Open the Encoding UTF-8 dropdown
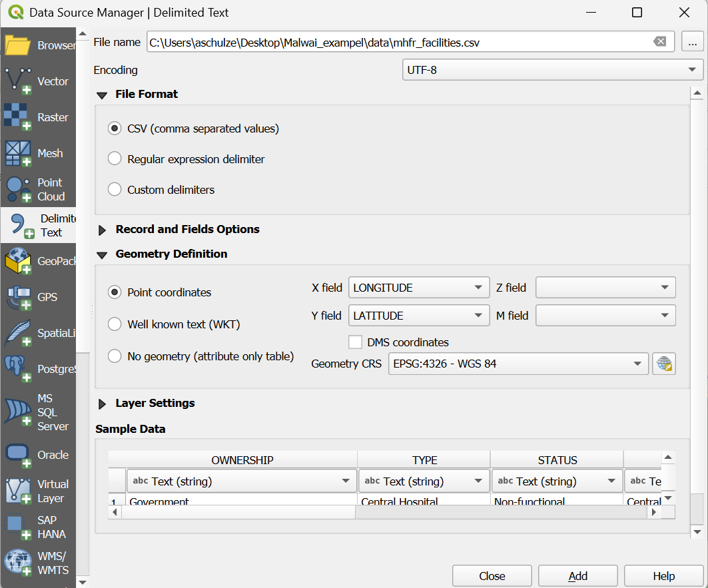This screenshot has width=708, height=588. [x=552, y=70]
